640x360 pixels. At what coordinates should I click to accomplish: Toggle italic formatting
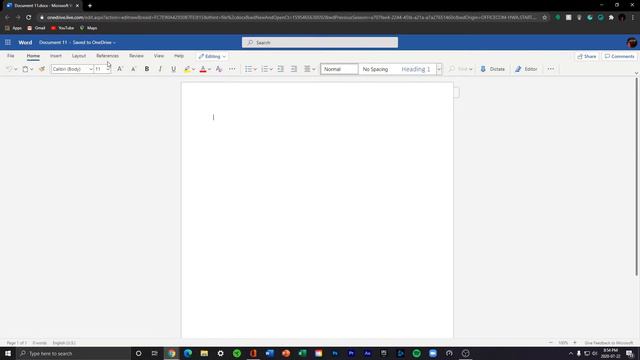pos(160,69)
